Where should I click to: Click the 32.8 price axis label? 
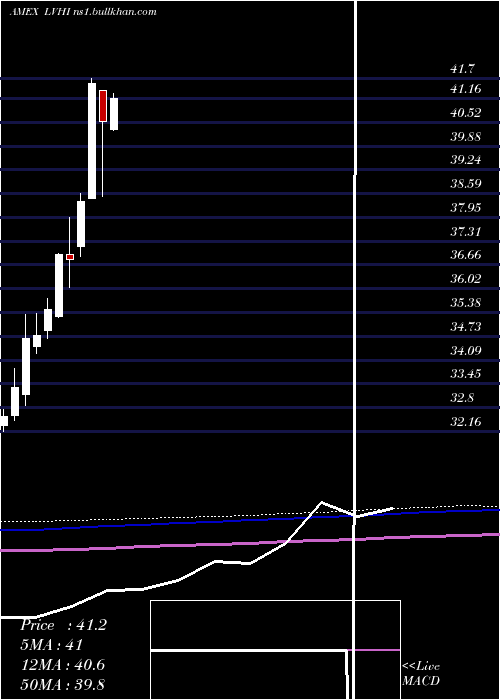pos(462,397)
